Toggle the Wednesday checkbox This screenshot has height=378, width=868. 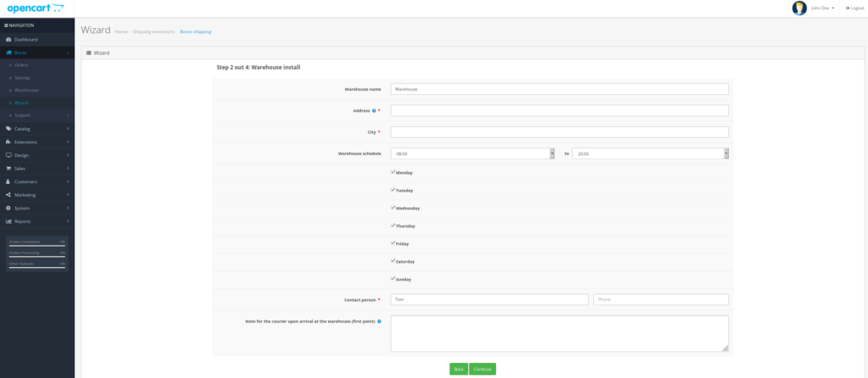coord(392,208)
